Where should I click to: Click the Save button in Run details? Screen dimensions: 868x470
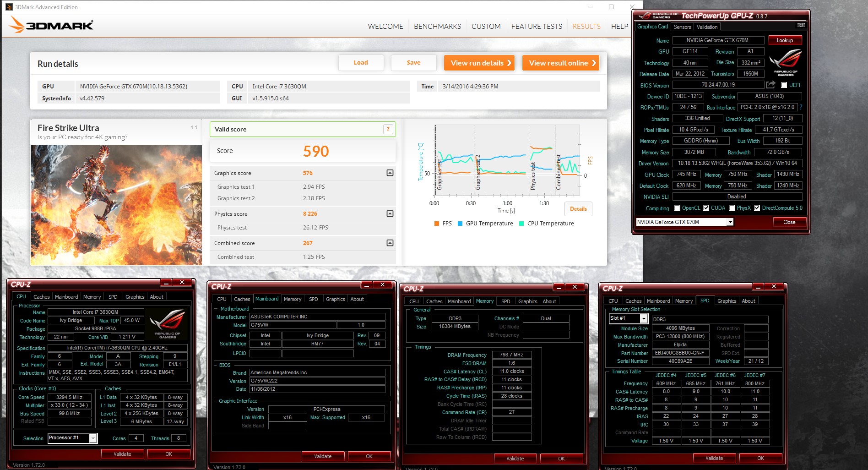(413, 63)
